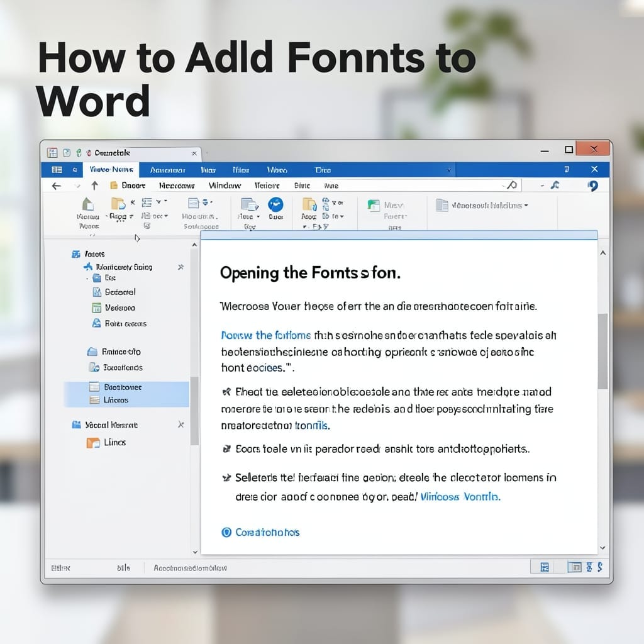Image resolution: width=644 pixels, height=644 pixels.
Task: Select 'Boiar eooois' in the sidebar
Action: 119,324
